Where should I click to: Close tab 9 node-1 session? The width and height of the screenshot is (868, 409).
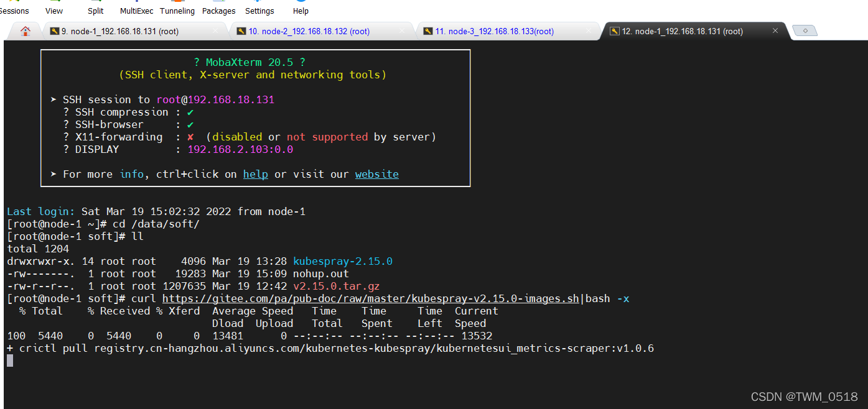tap(215, 31)
